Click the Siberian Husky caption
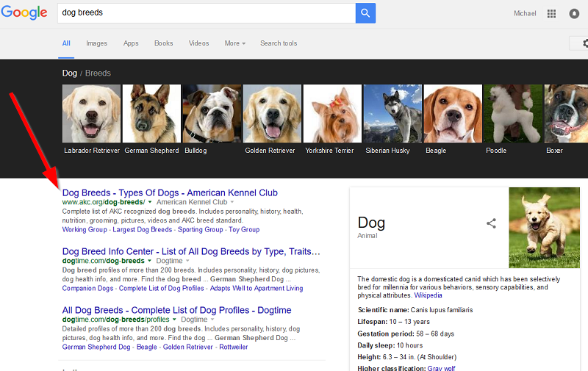Image resolution: width=588 pixels, height=371 pixels. click(387, 151)
